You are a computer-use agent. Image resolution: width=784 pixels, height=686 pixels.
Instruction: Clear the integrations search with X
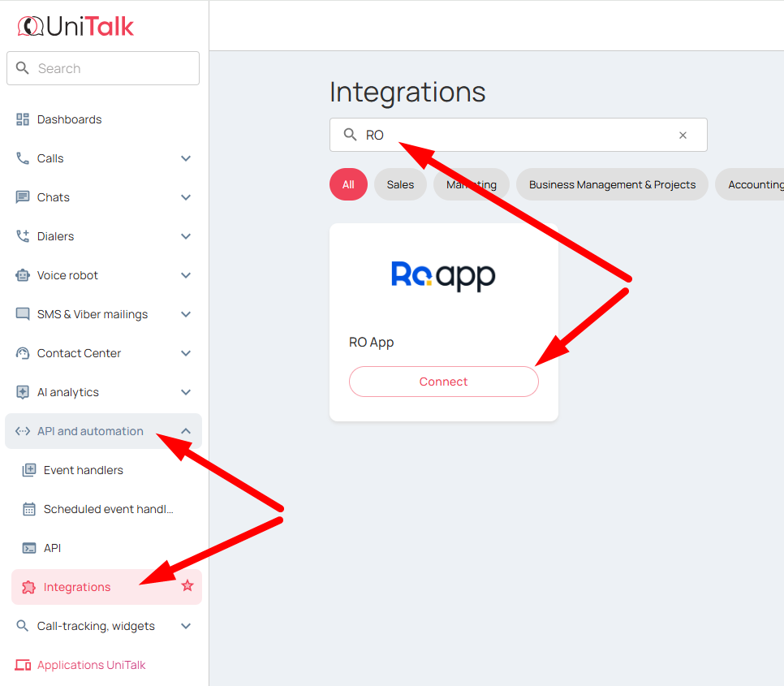click(683, 136)
